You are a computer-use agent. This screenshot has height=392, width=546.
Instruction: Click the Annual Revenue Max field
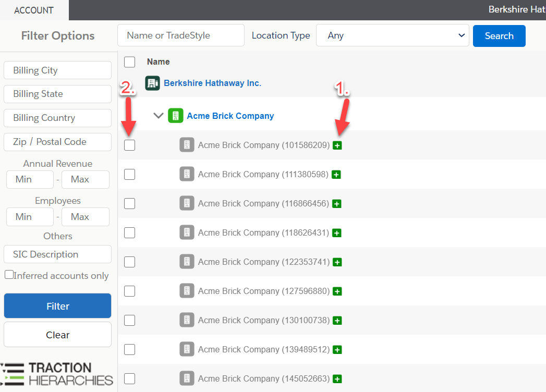pos(86,180)
